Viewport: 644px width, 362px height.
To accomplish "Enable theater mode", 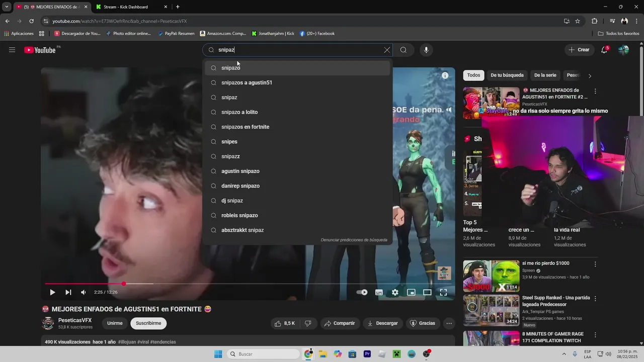I will click(x=427, y=292).
